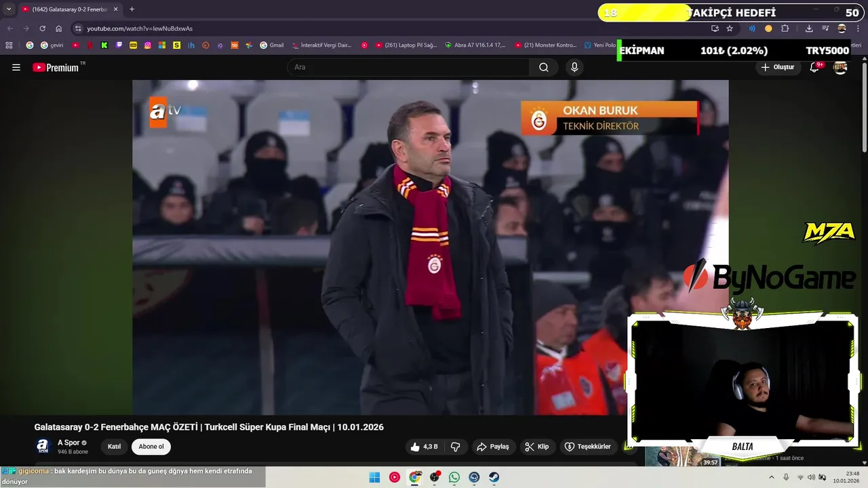Share the video with Paylaş

493,447
